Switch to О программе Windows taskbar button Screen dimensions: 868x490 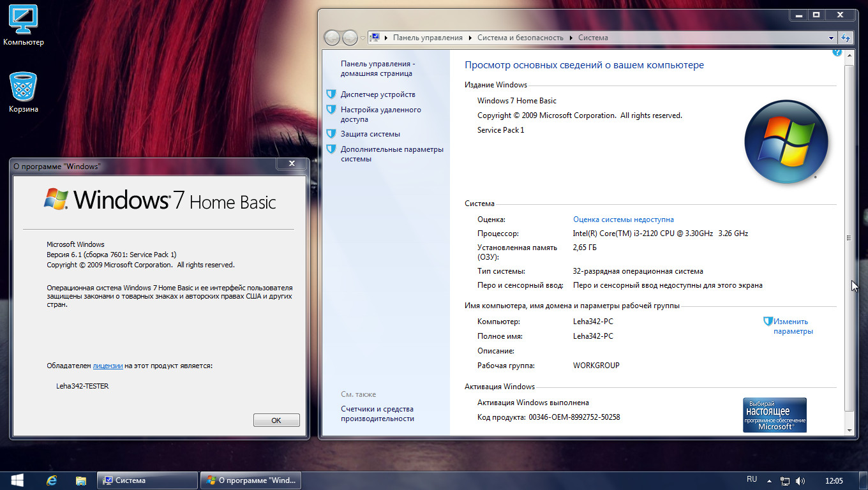(251, 480)
